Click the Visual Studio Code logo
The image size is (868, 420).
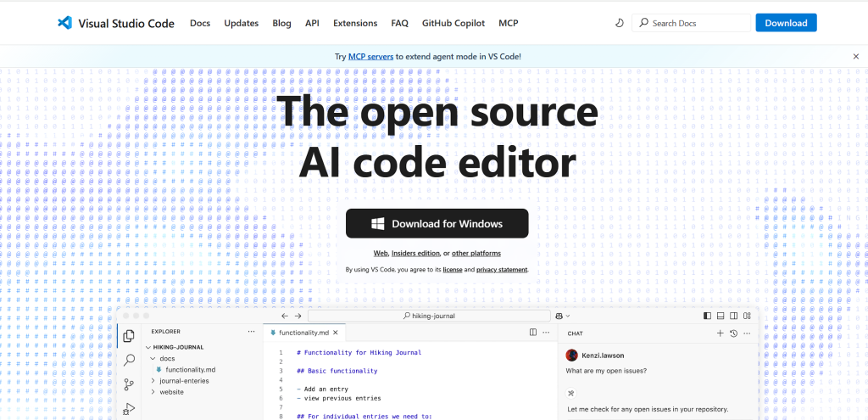tap(64, 23)
